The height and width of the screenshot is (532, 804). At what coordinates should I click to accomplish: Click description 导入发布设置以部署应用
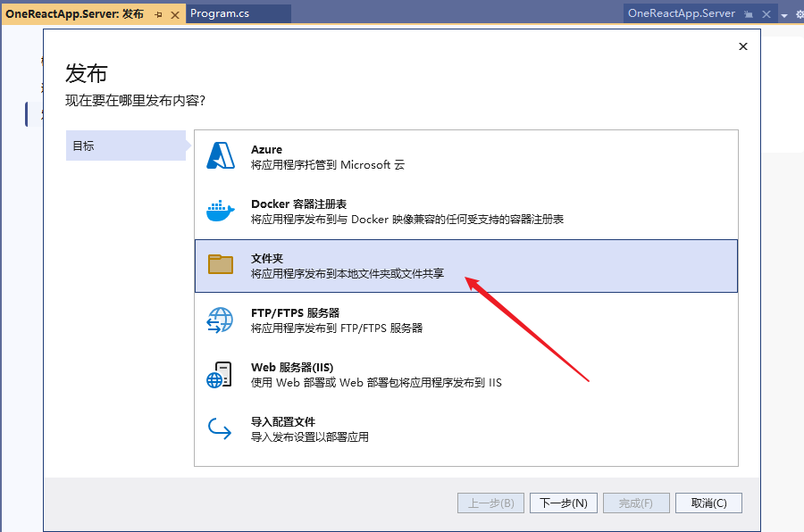tap(310, 437)
